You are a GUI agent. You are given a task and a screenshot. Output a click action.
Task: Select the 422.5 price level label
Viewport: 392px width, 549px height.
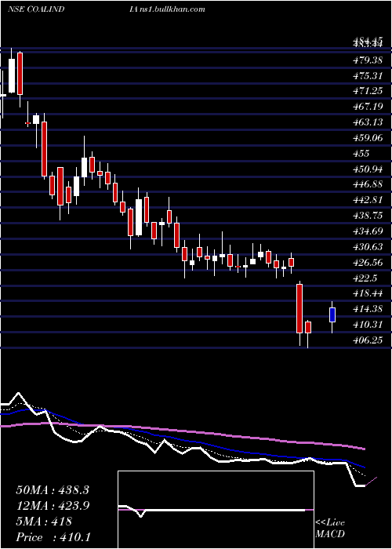[x=365, y=278]
